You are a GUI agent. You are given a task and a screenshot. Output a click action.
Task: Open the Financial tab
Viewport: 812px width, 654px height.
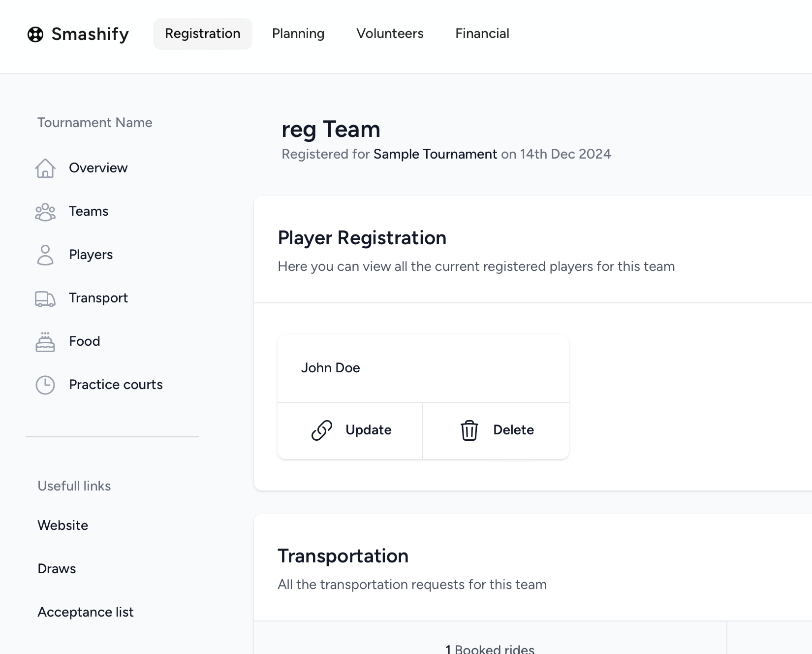[482, 34]
